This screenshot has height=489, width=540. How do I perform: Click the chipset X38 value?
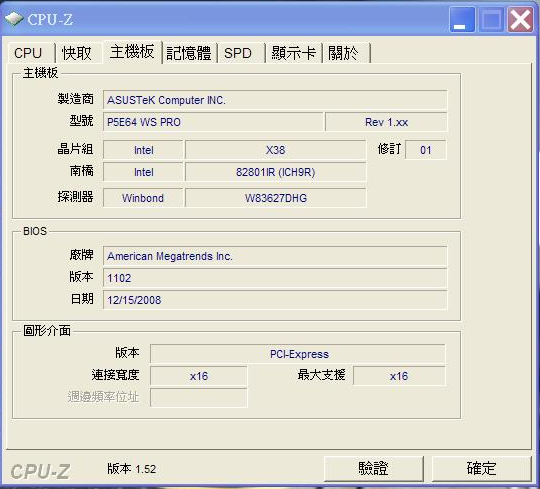click(x=276, y=150)
